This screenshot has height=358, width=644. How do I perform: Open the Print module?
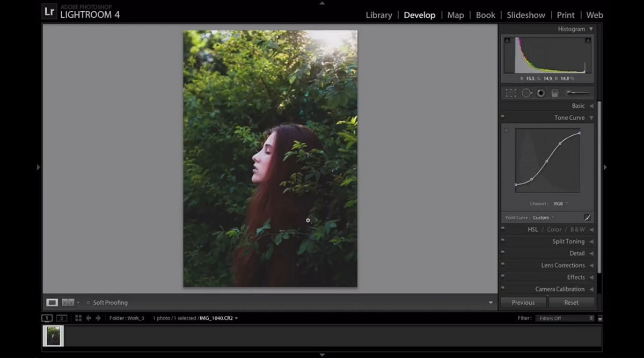point(566,15)
